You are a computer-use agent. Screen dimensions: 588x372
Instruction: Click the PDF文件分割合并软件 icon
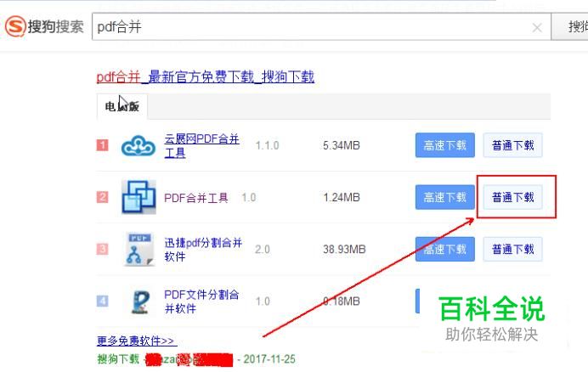coord(140,302)
